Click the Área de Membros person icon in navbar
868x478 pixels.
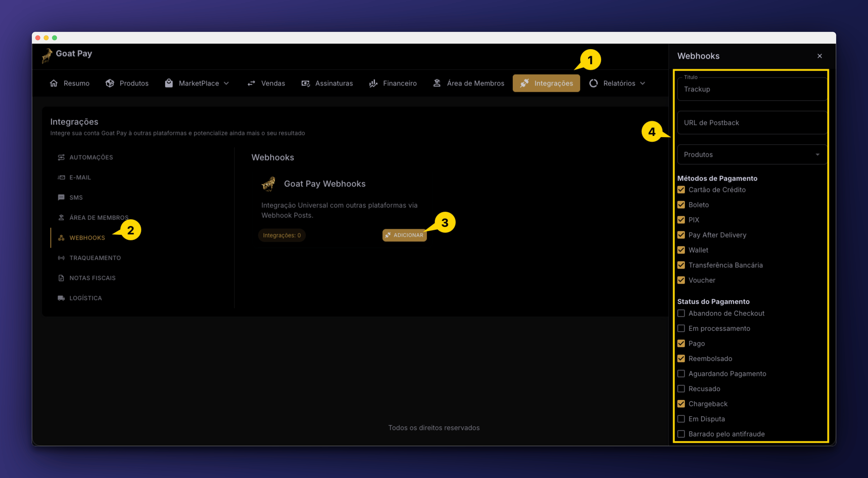pyautogui.click(x=437, y=83)
